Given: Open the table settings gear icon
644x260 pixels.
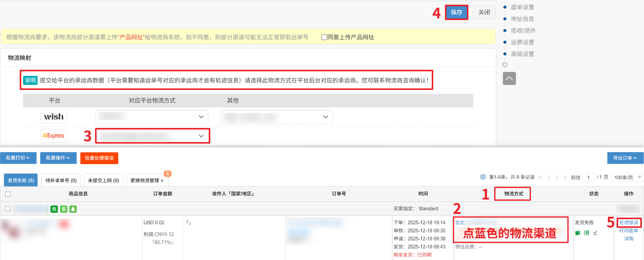Looking at the screenshot, I should (483, 177).
